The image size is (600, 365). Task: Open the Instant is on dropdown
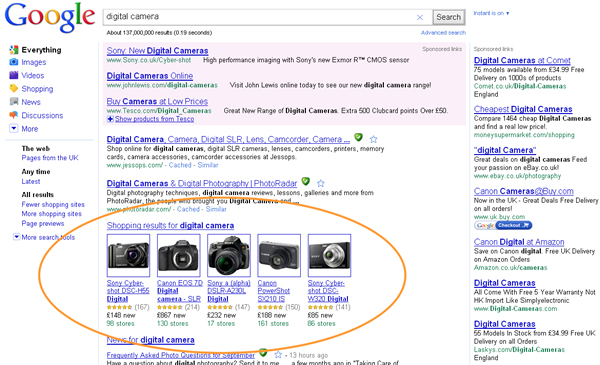click(x=491, y=13)
